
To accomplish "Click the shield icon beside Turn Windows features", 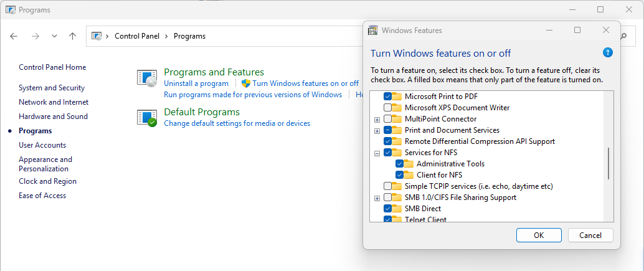I will point(246,83).
